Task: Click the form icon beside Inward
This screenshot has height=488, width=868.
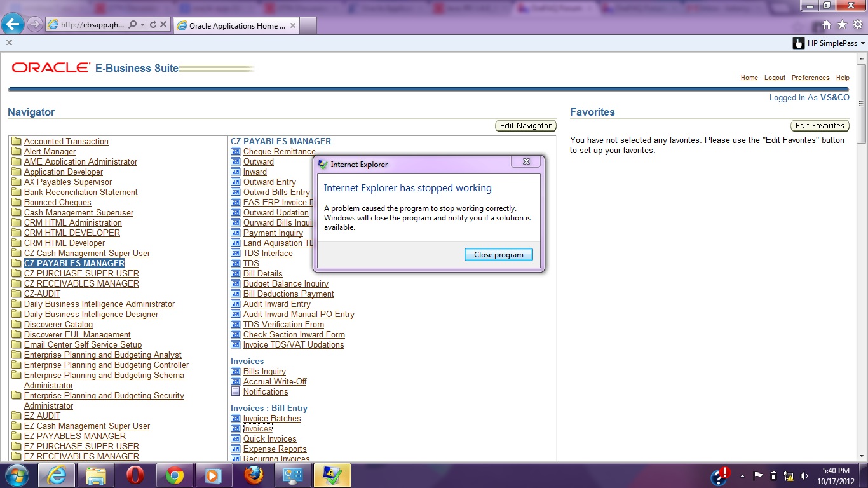Action: pyautogui.click(x=236, y=172)
